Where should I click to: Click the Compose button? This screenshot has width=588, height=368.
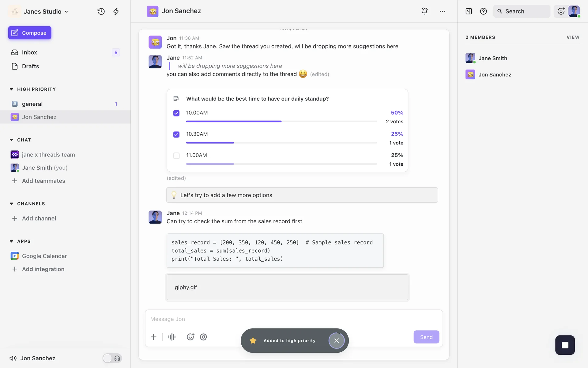point(30,33)
